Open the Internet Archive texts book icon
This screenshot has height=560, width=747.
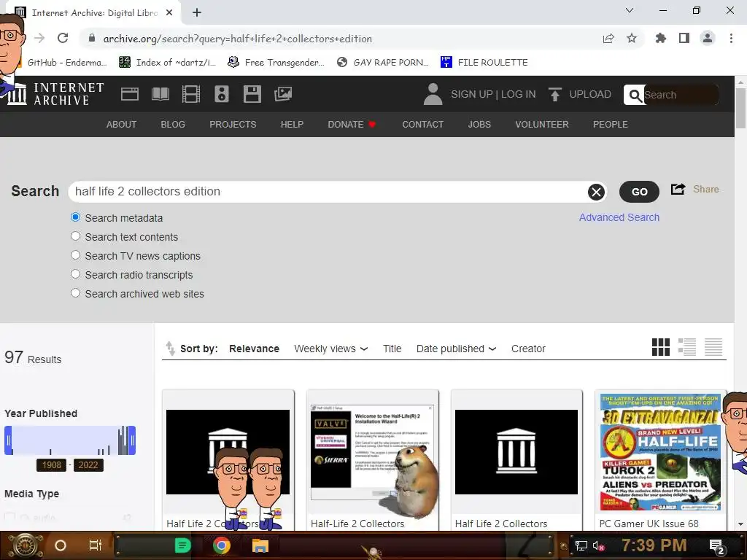pyautogui.click(x=160, y=94)
